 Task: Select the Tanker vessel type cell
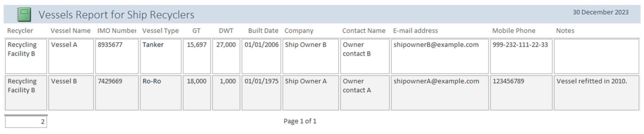pyautogui.click(x=160, y=56)
